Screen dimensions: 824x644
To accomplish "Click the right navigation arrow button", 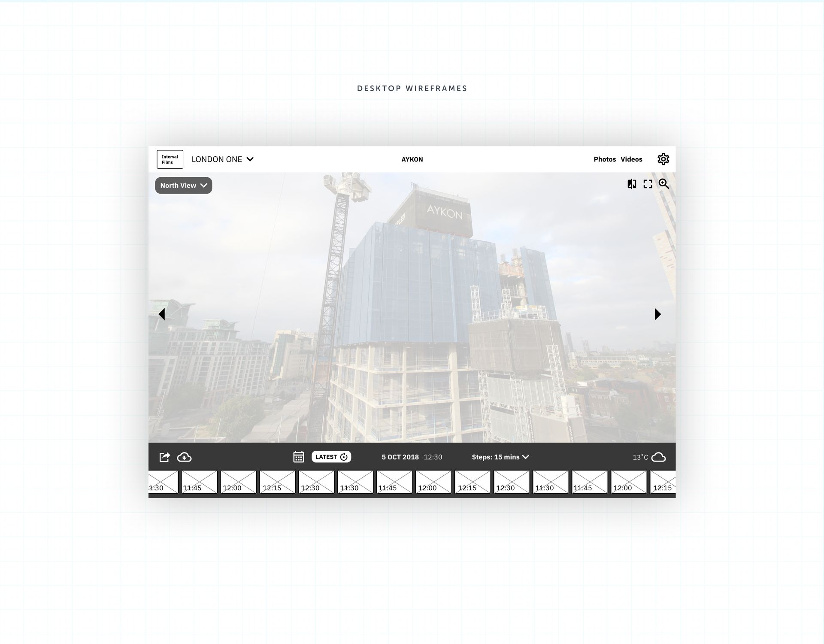I will click(657, 314).
